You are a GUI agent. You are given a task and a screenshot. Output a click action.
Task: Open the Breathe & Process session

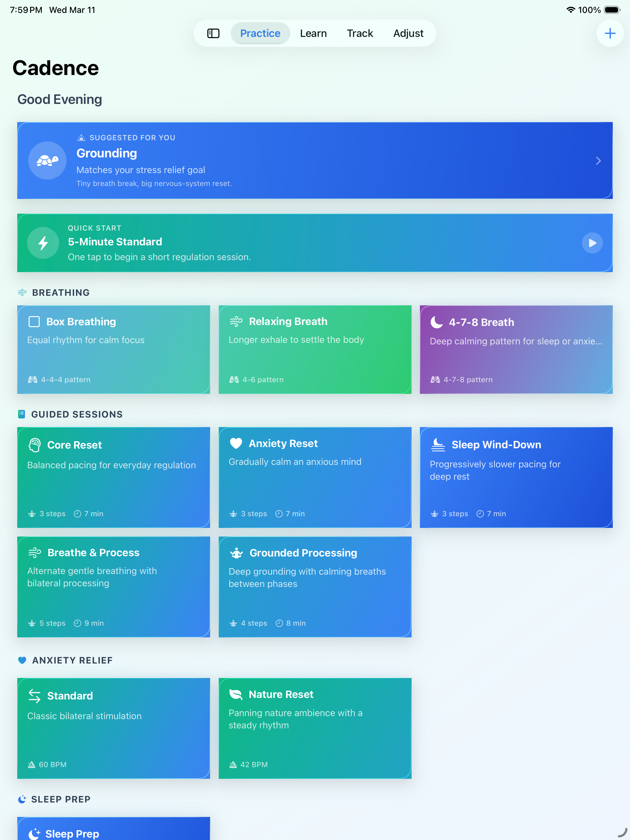click(x=114, y=587)
